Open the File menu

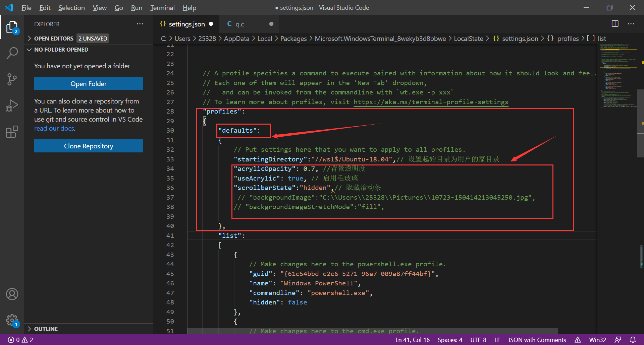pyautogui.click(x=26, y=7)
